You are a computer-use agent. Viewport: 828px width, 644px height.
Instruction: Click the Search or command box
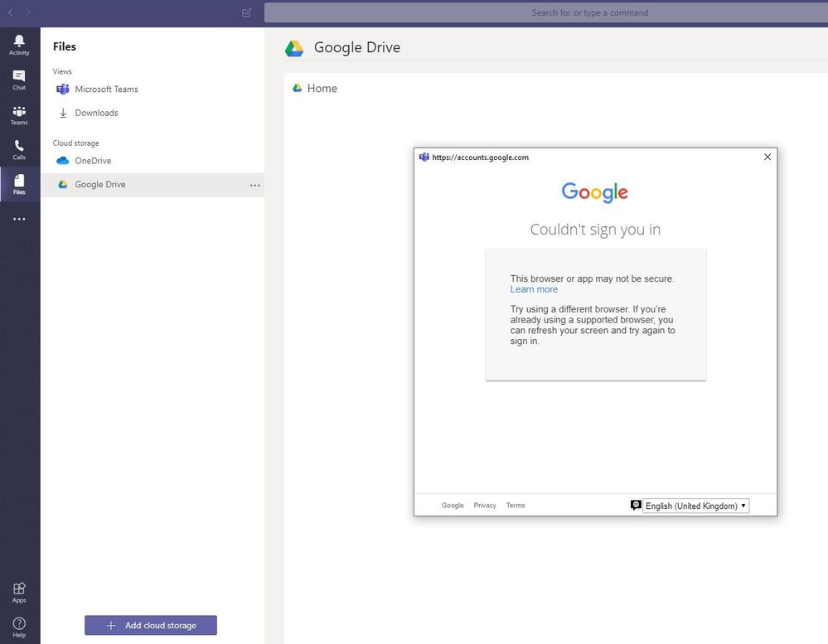click(x=546, y=12)
